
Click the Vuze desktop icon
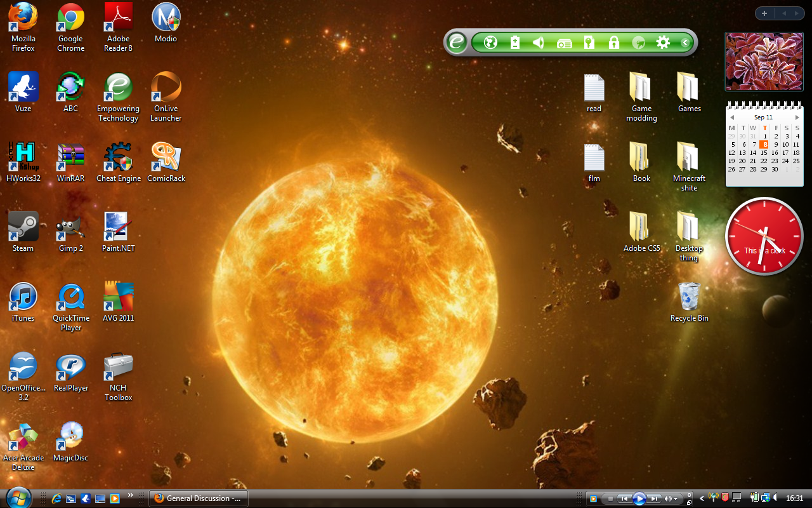pos(23,87)
